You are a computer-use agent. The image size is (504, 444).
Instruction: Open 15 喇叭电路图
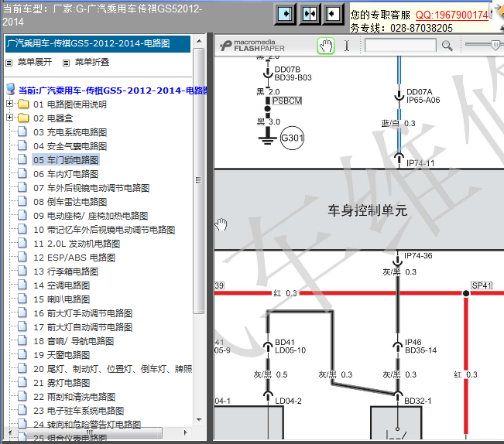coord(62,299)
